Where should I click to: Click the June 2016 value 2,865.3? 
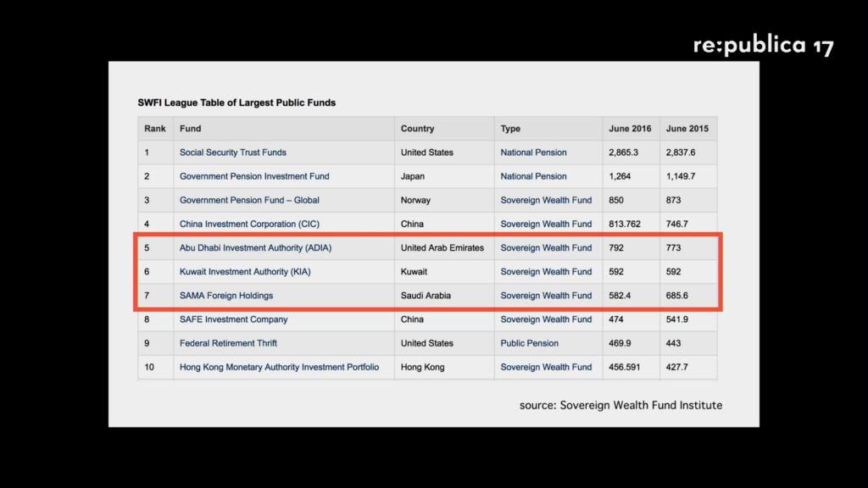coord(623,152)
